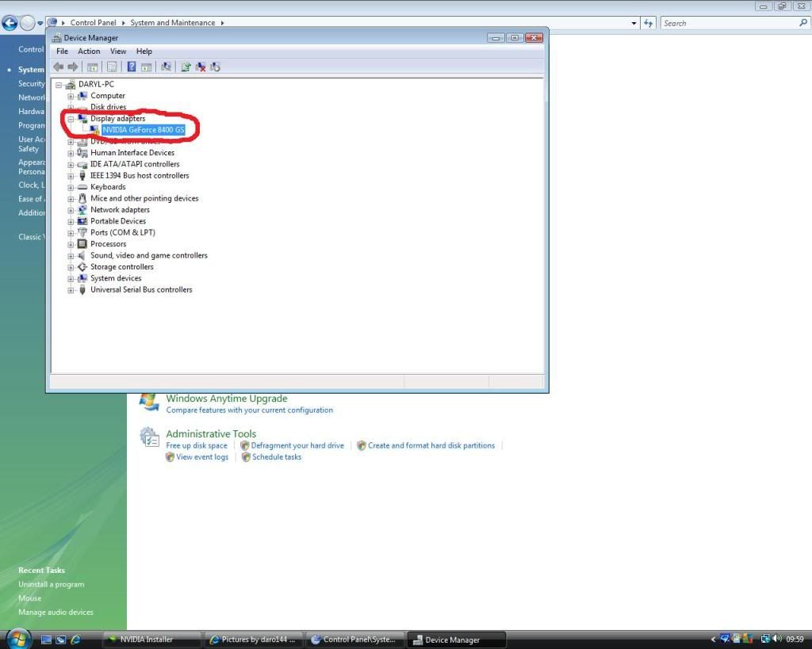Click the Keyboards category icon
812x649 pixels.
(82, 187)
